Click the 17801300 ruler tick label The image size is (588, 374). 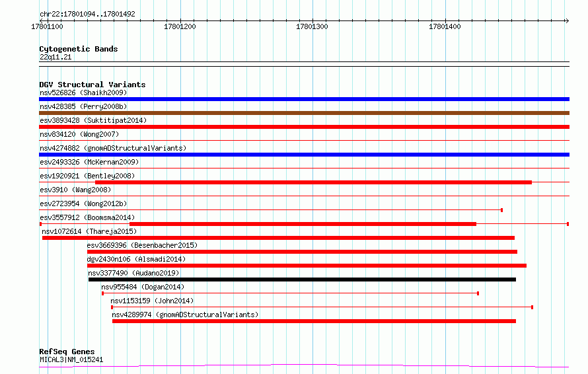pos(312,26)
